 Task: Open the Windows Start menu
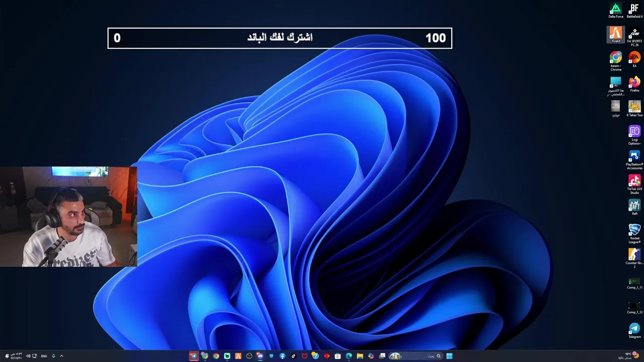pos(449,356)
